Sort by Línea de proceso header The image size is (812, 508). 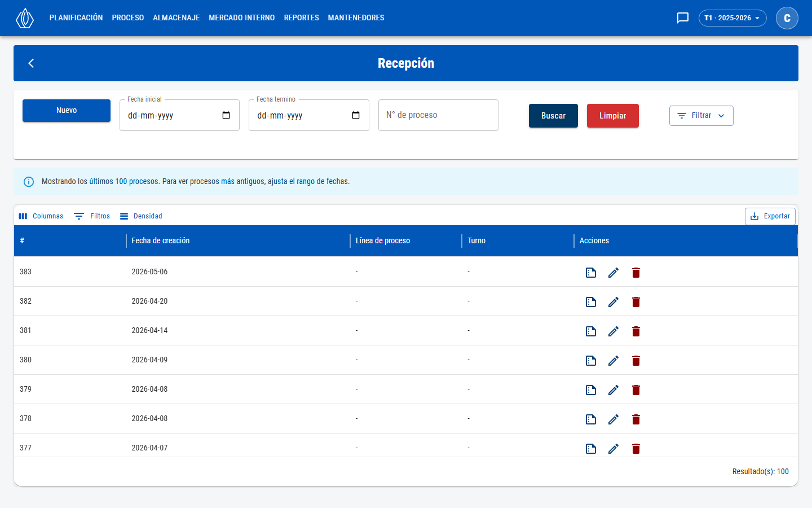406,241
